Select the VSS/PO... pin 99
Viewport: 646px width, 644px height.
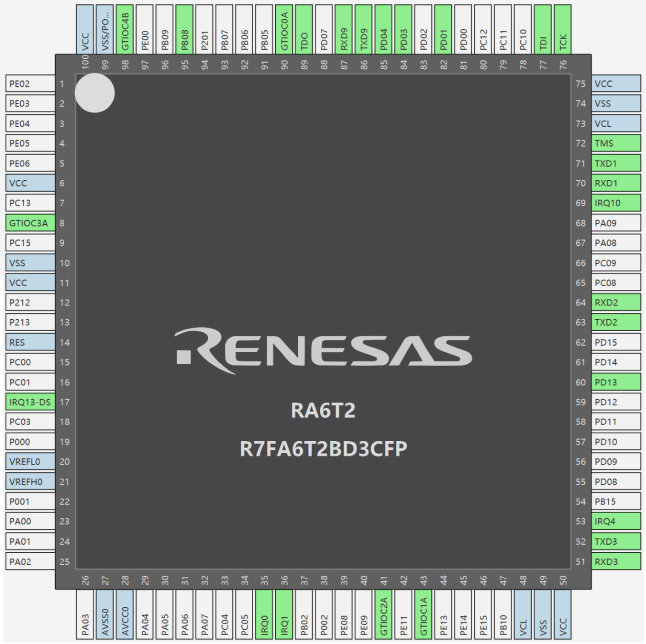(x=105, y=29)
